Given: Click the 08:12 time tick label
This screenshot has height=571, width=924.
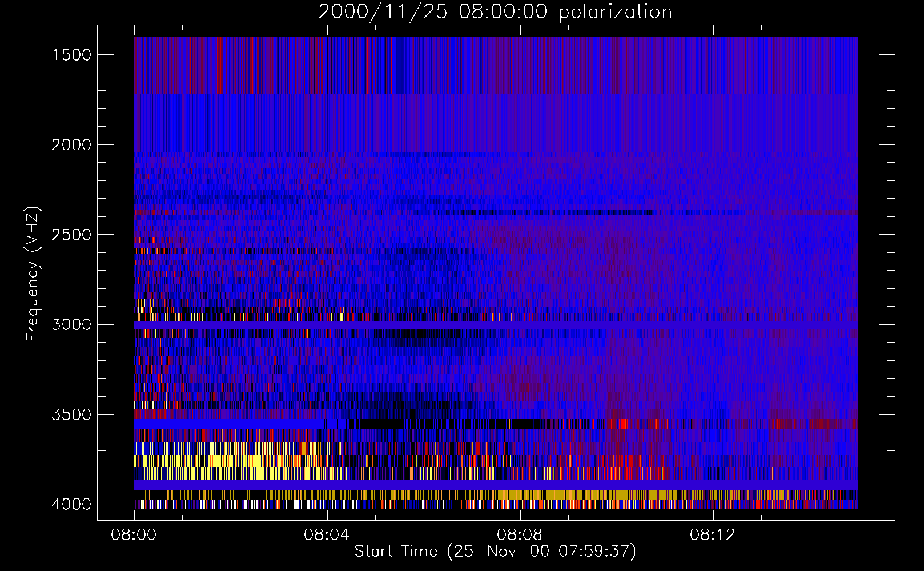Looking at the screenshot, I should click(x=713, y=535).
